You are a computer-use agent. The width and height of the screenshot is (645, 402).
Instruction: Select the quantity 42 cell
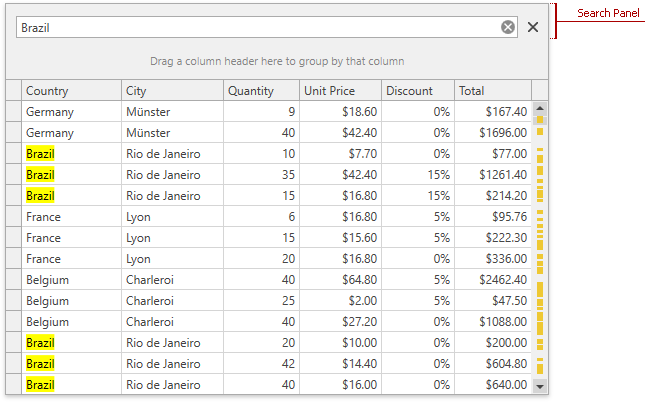coord(261,364)
